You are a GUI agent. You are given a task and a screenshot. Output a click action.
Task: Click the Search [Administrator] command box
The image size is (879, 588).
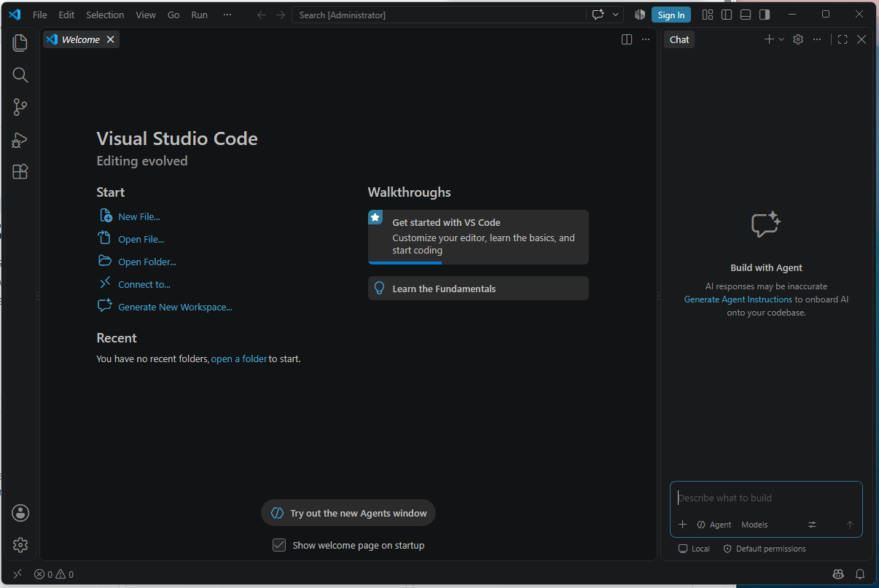click(439, 15)
